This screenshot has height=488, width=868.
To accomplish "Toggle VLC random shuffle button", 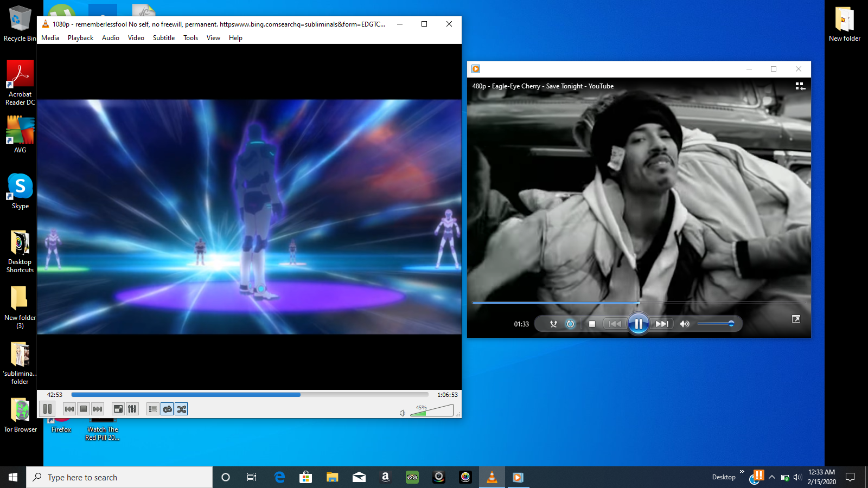I will [182, 409].
